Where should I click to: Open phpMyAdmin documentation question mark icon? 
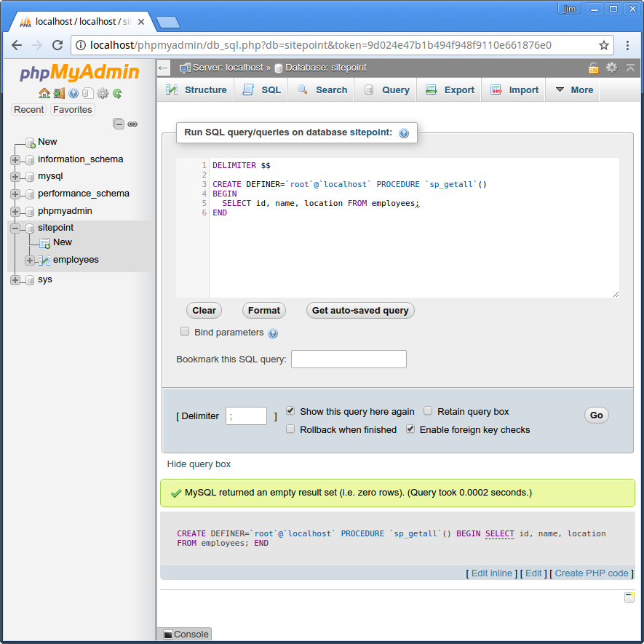[73, 93]
